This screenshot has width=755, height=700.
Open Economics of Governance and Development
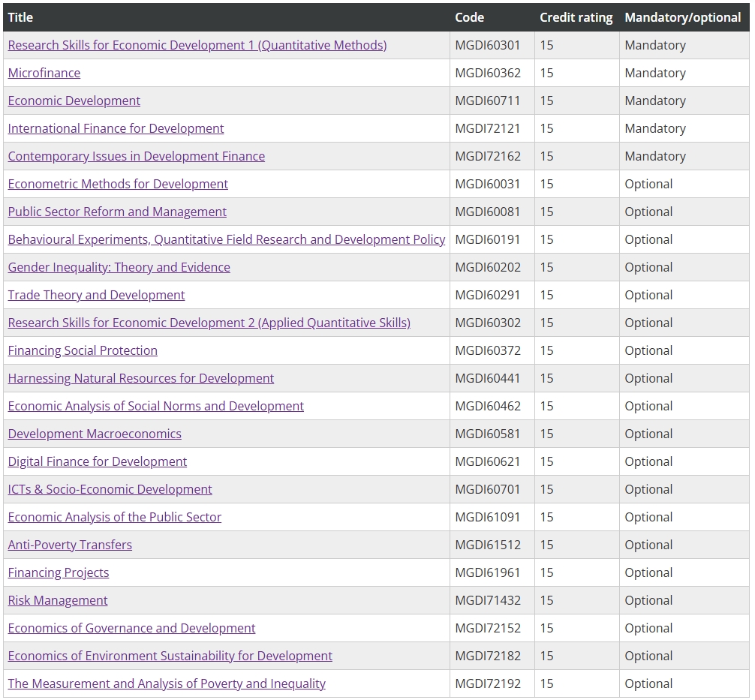(x=131, y=628)
